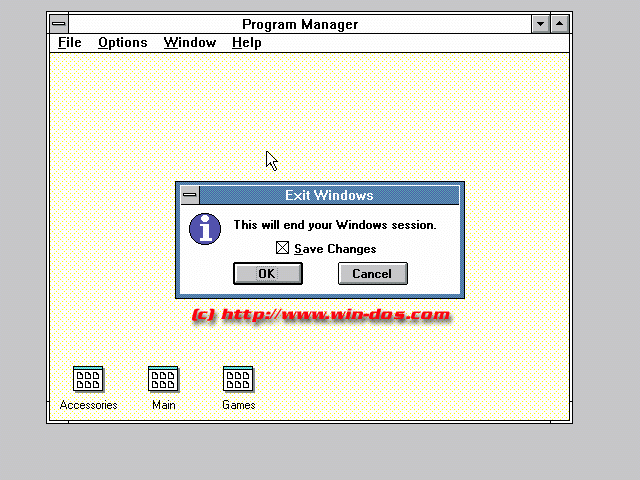Open the Games program group icon
Viewport: 640px width, 480px height.
[x=238, y=380]
